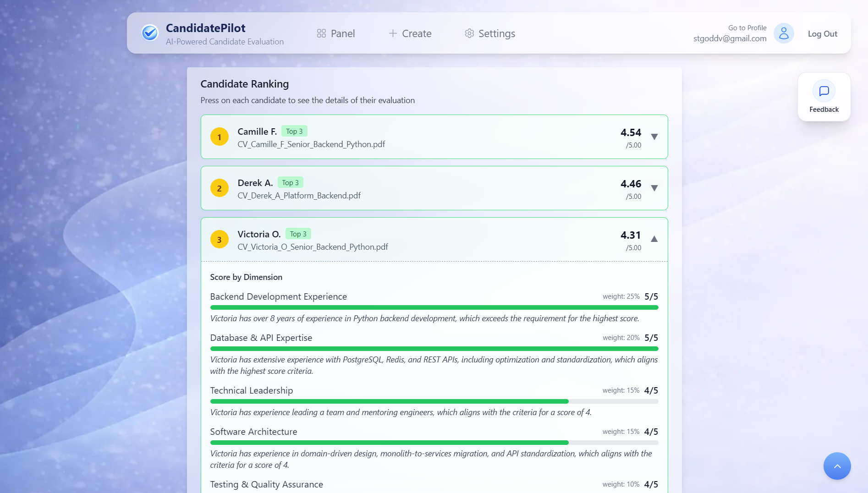
Task: Expand Derek A.'s evaluation details
Action: 654,188
